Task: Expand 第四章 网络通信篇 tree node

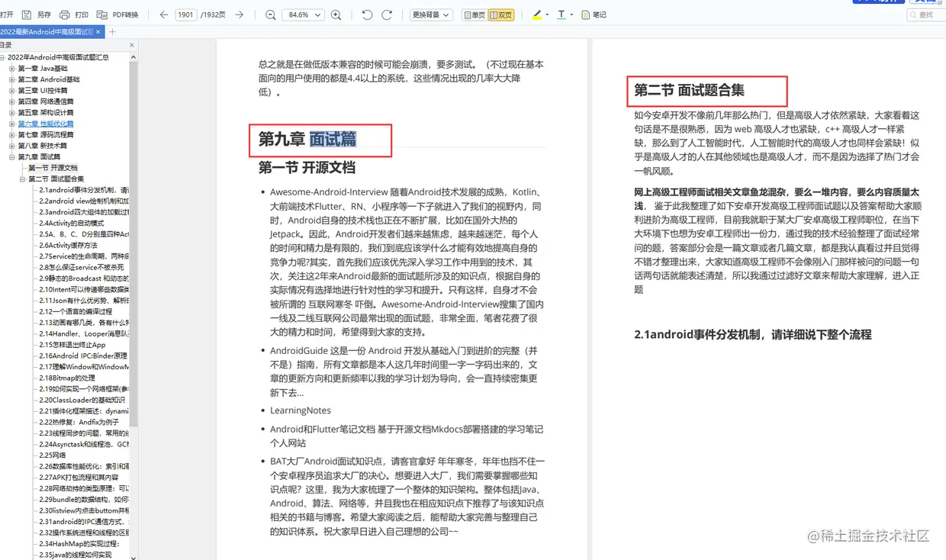Action: [x=12, y=101]
